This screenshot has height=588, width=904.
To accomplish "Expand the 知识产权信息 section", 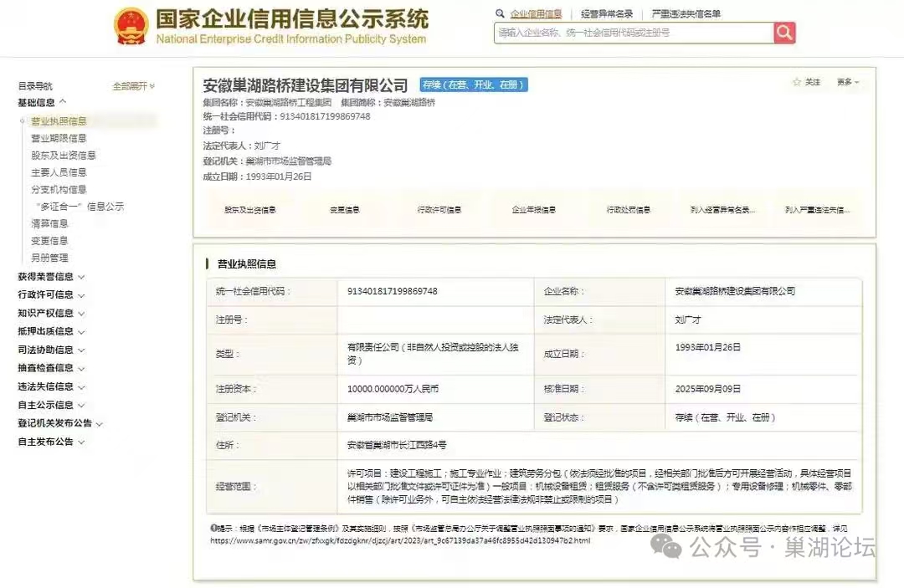I will click(x=51, y=314).
